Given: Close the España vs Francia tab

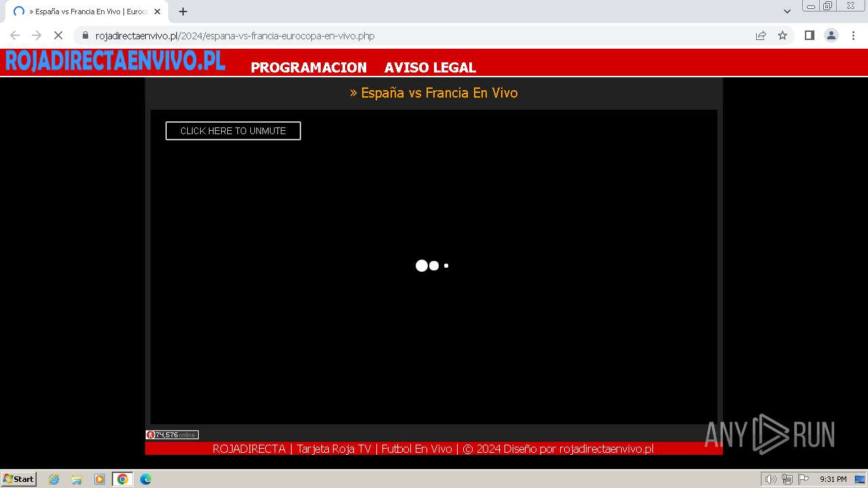Looking at the screenshot, I should coord(157,12).
